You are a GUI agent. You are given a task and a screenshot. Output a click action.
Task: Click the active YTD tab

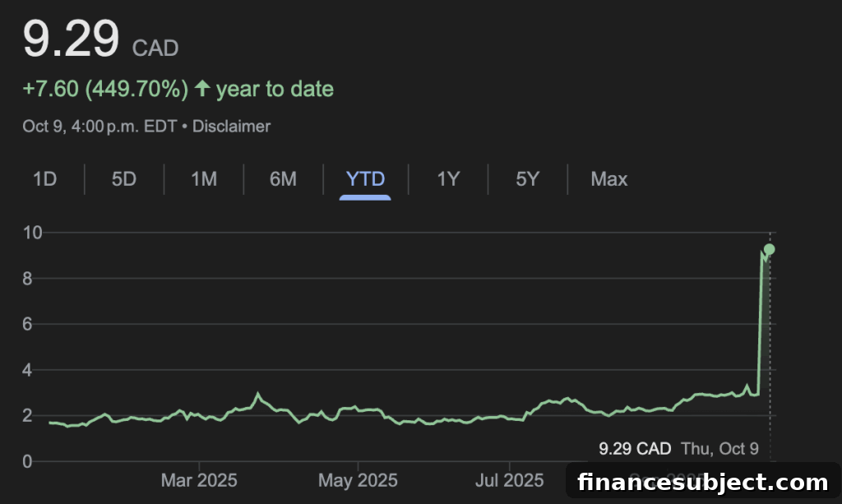(365, 178)
